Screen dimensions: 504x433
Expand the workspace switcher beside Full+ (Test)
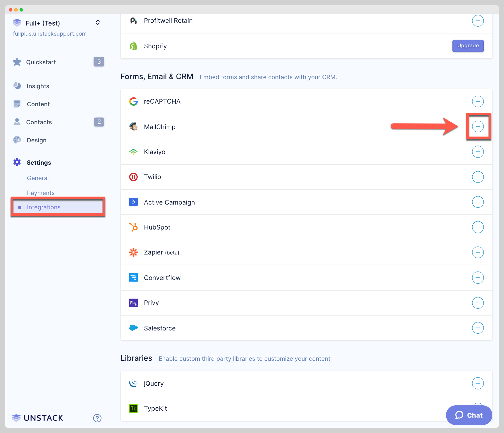98,22
